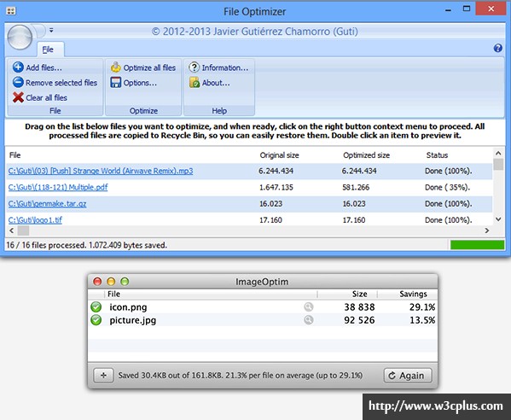Click the 16 / 16 files processed status text

click(x=86, y=245)
